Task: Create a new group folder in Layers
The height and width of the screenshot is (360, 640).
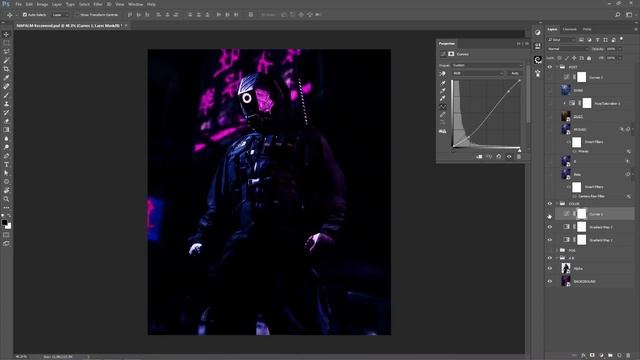Action: pos(610,356)
